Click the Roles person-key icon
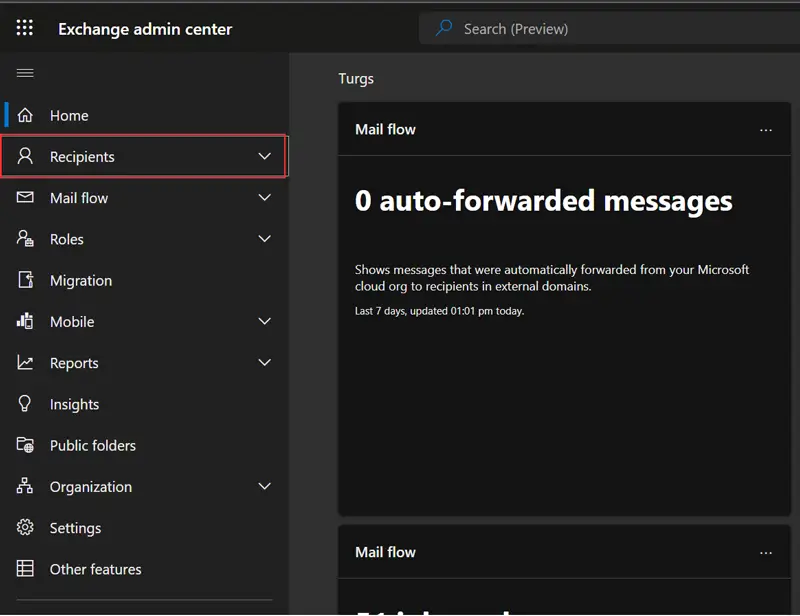Image resolution: width=800 pixels, height=616 pixels. [26, 239]
